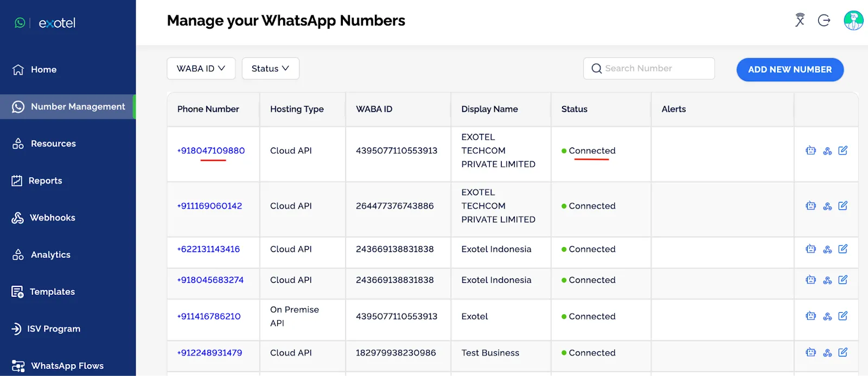The image size is (868, 376).
Task: Edit the +622131143416 number entry
Action: click(843, 249)
